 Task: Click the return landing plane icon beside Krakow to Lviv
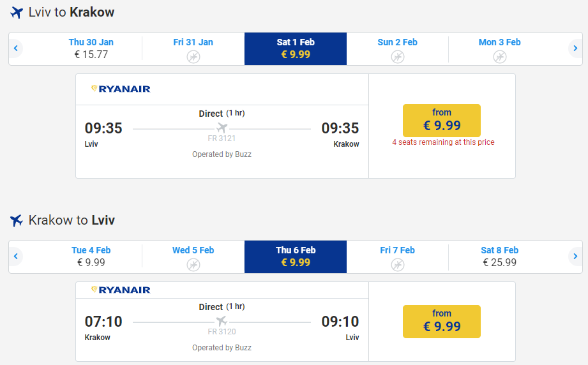tap(17, 220)
